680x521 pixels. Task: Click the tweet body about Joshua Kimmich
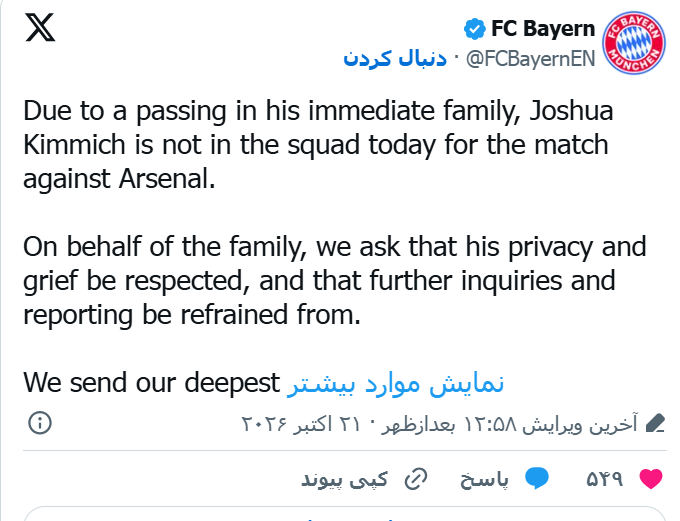pos(318,144)
